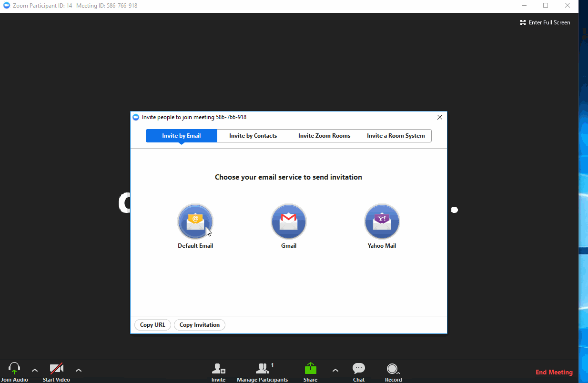Expand audio options arrow beside Join Audio
The width and height of the screenshot is (588, 383).
click(x=35, y=370)
